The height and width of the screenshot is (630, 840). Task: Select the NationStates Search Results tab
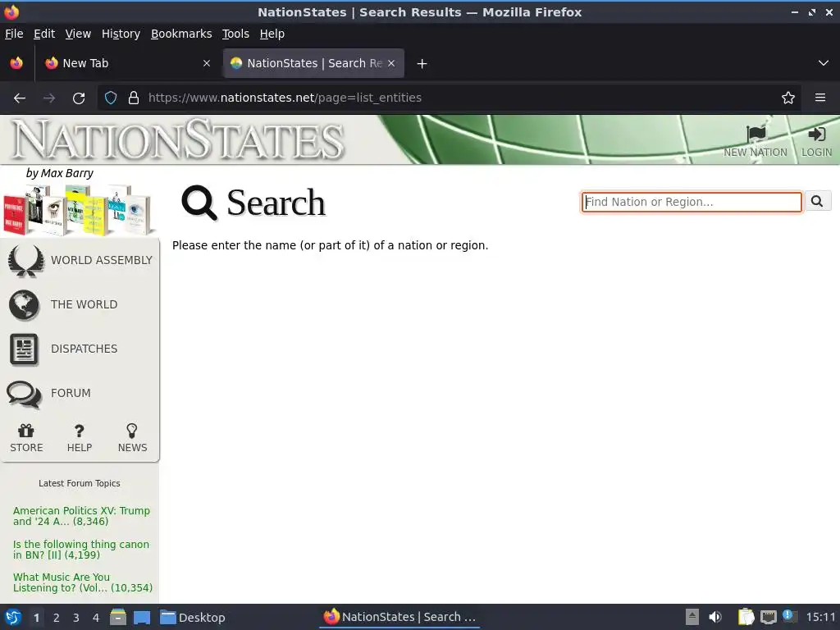[313, 63]
